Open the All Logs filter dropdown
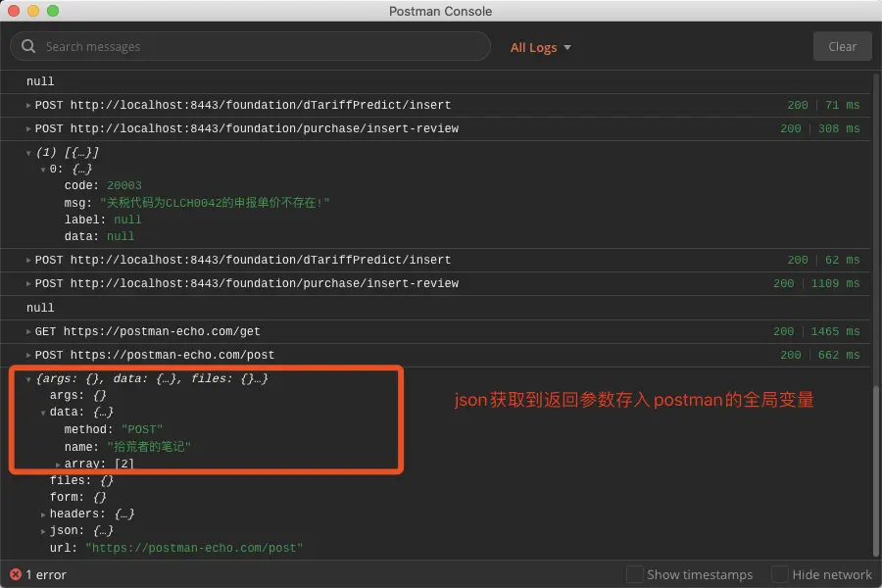Image resolution: width=882 pixels, height=588 pixels. coord(540,47)
